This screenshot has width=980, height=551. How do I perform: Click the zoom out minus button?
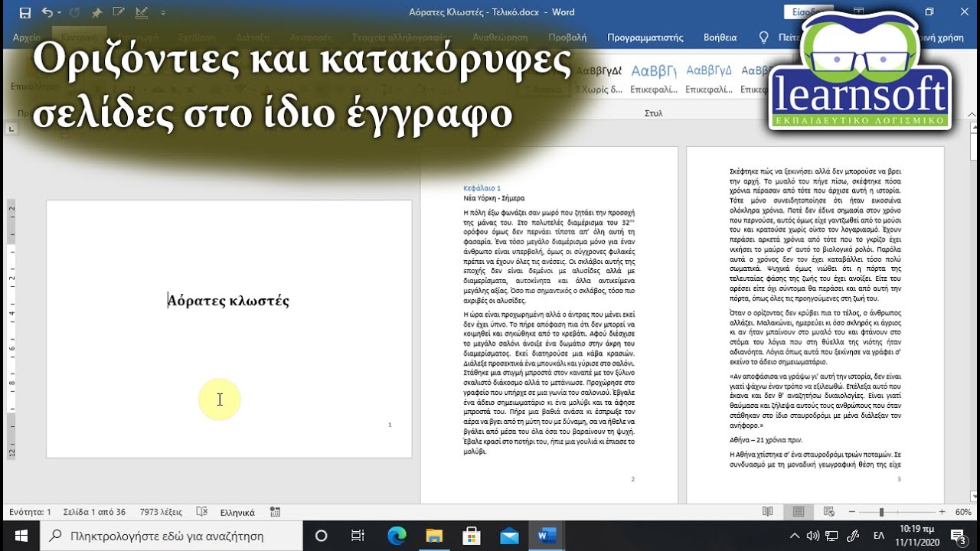point(851,512)
